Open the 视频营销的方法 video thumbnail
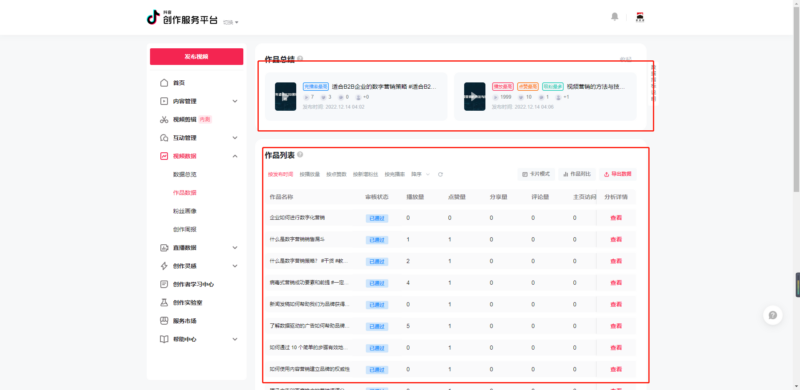 pyautogui.click(x=474, y=96)
